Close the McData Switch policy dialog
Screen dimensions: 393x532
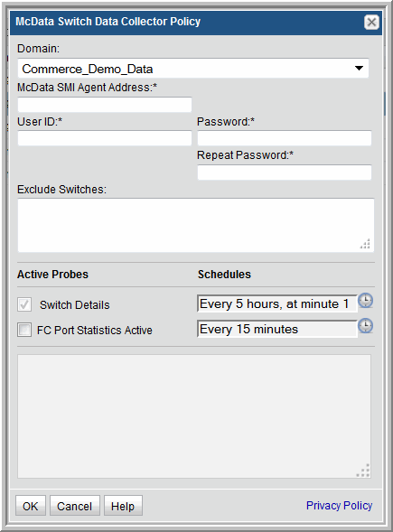click(371, 23)
